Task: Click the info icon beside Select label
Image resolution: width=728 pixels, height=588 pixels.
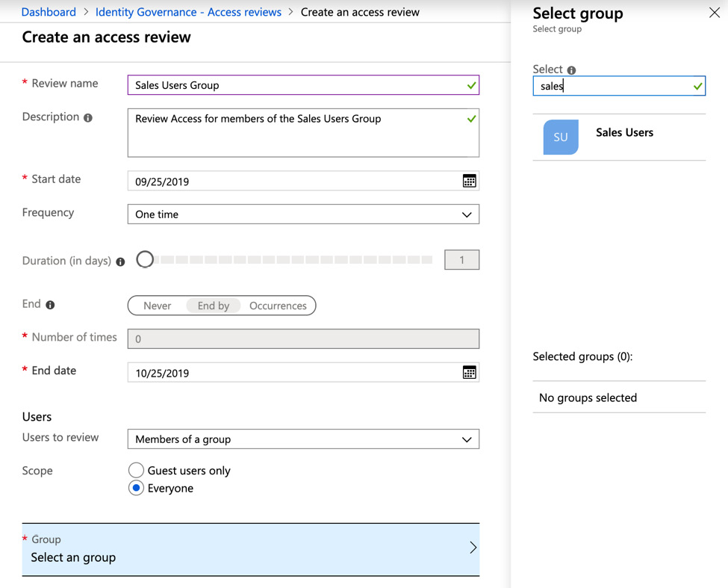Action: [x=571, y=70]
